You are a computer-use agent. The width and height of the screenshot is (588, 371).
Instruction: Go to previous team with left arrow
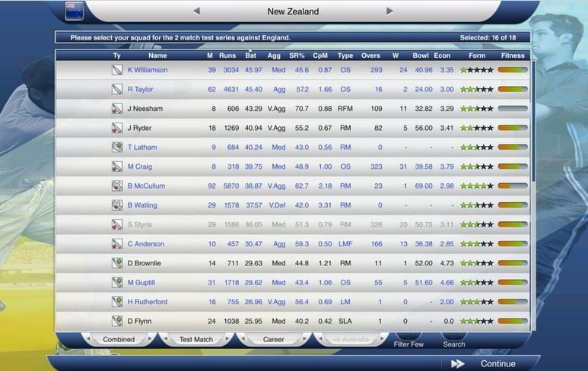[x=196, y=11]
